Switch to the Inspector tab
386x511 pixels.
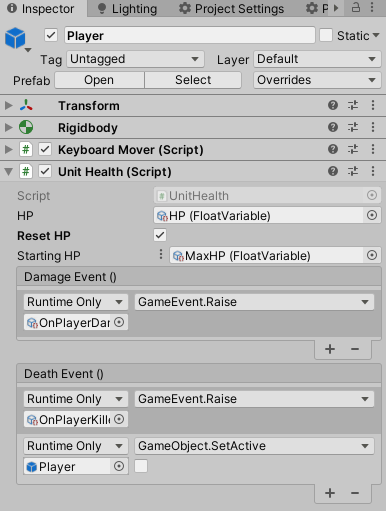tap(44, 8)
